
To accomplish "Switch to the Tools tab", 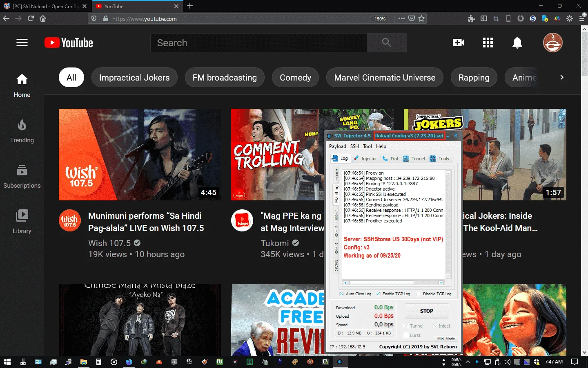I will point(439,159).
